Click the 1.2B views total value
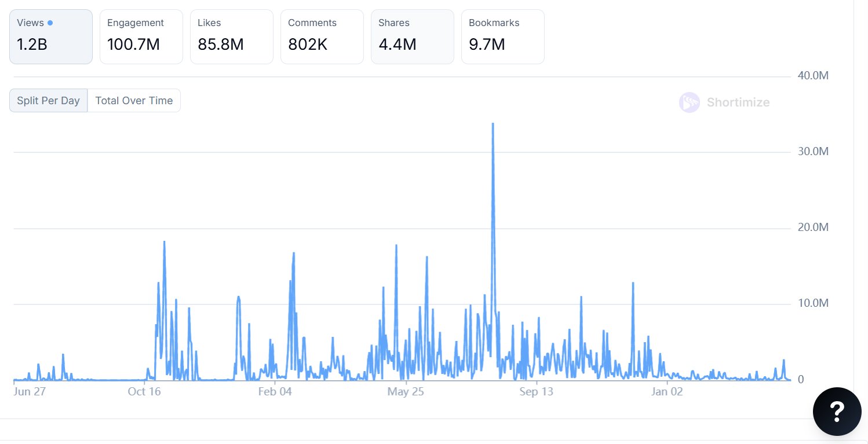Viewport: 868px width, 444px height. click(x=32, y=44)
